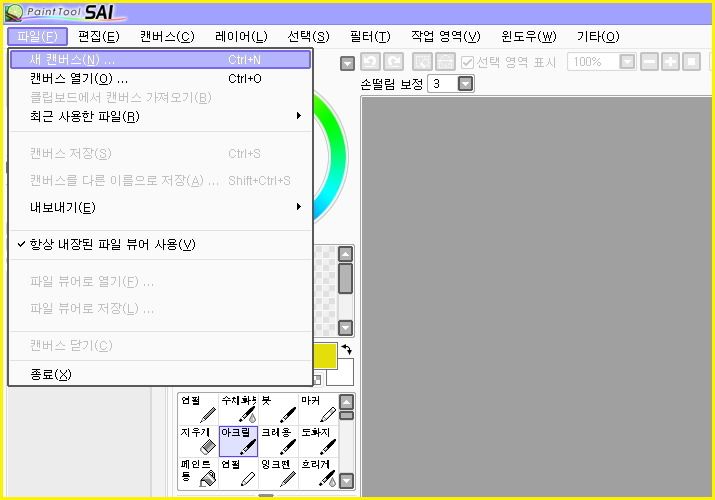Open the 손떨림 보정 stabilizer dropdown
The image size is (715, 500).
(x=466, y=84)
